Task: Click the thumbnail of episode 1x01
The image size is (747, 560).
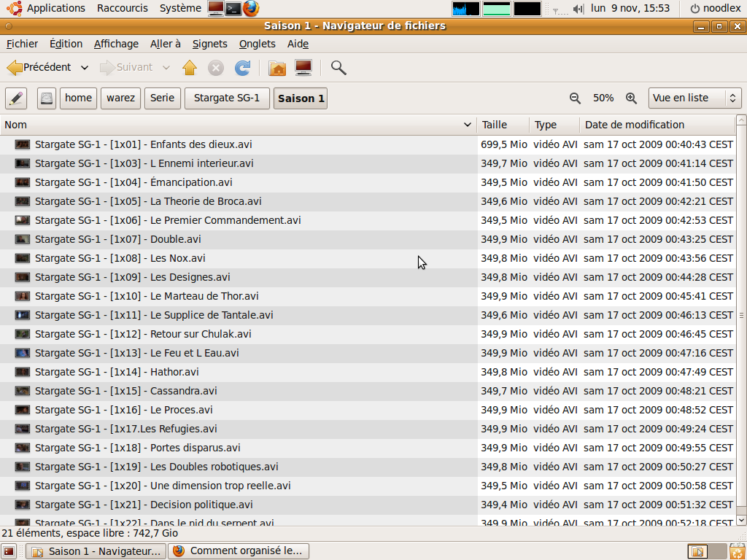Action: (23, 144)
